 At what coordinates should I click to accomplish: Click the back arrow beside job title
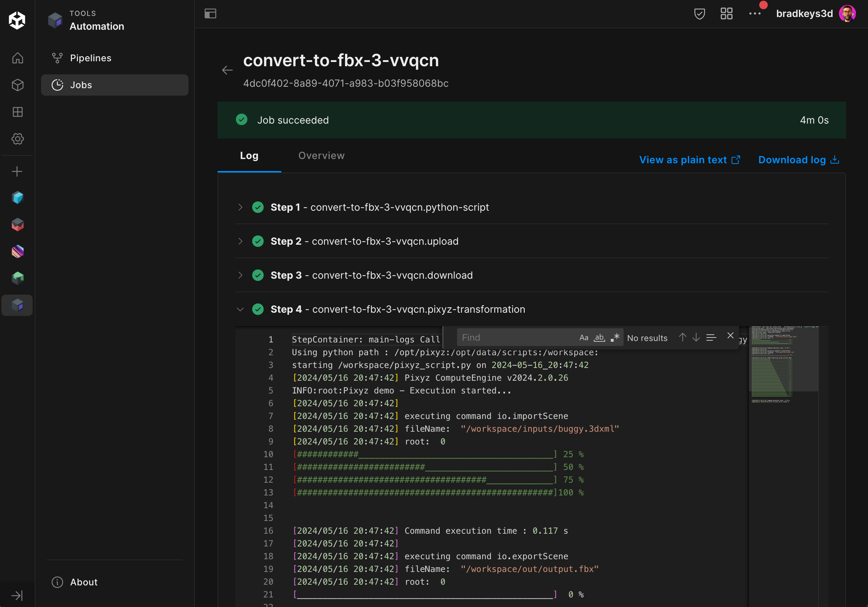[227, 70]
